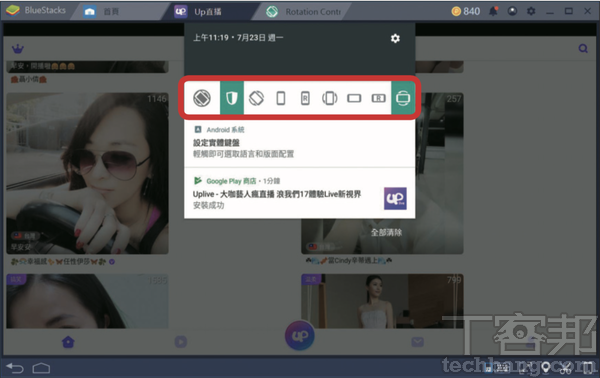Open the white dress woman stream thumbnail
This screenshot has height=378, width=600.
coord(382,301)
